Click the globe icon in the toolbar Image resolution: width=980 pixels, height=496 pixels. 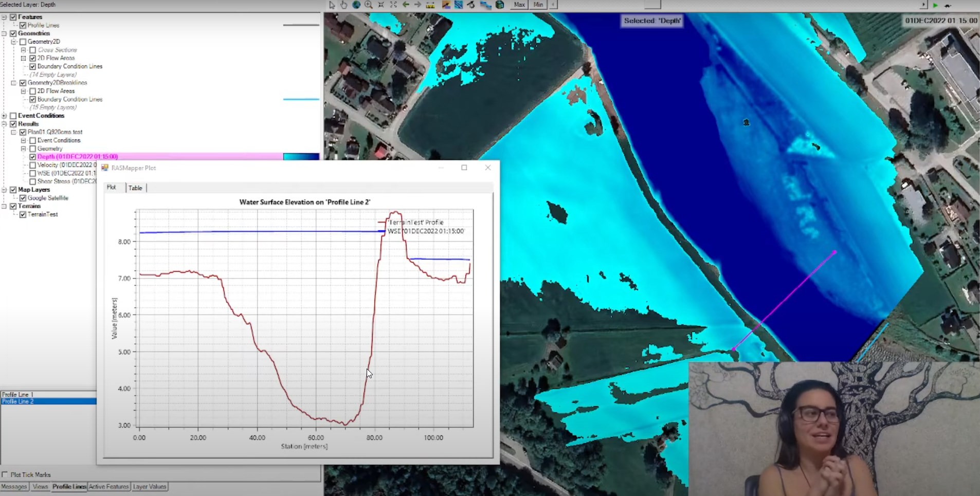click(356, 5)
